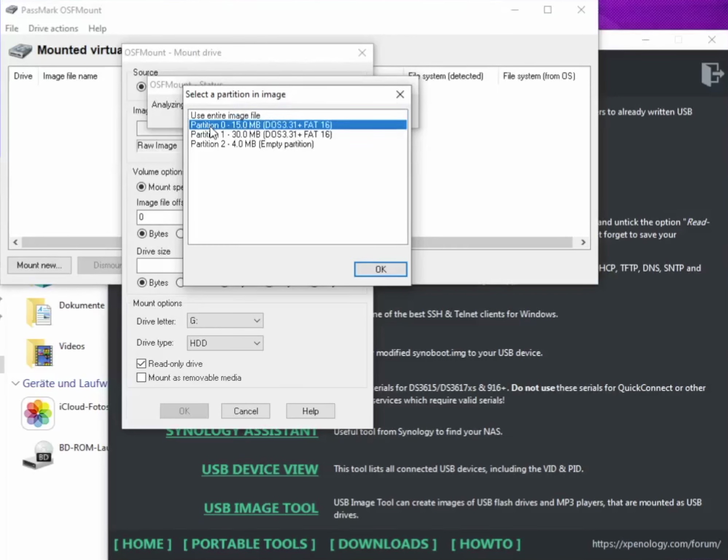Open the SYNOLOGY ASSISTANT link
The image size is (728, 560).
pyautogui.click(x=242, y=432)
